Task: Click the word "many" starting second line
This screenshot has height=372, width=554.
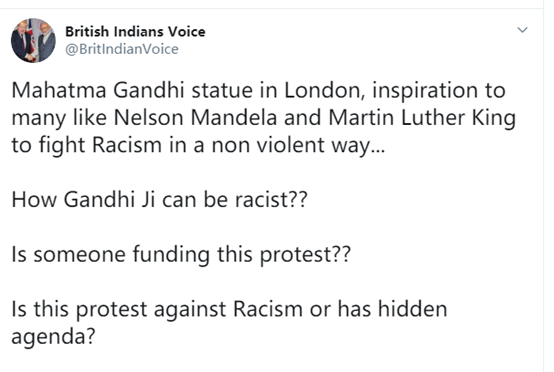Action: pos(39,119)
